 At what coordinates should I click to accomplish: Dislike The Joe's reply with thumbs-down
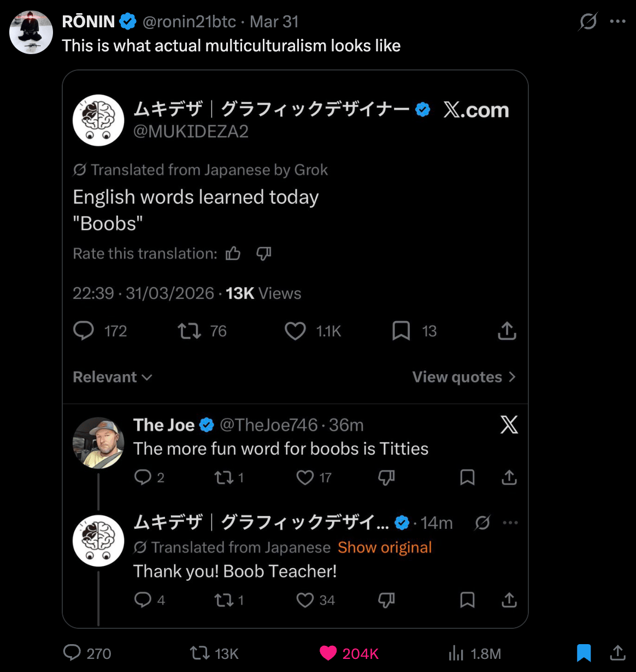[386, 478]
